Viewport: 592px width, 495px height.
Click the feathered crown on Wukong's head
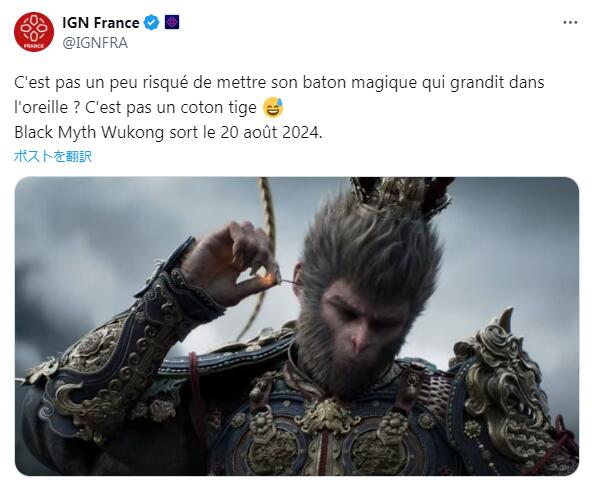(x=400, y=196)
